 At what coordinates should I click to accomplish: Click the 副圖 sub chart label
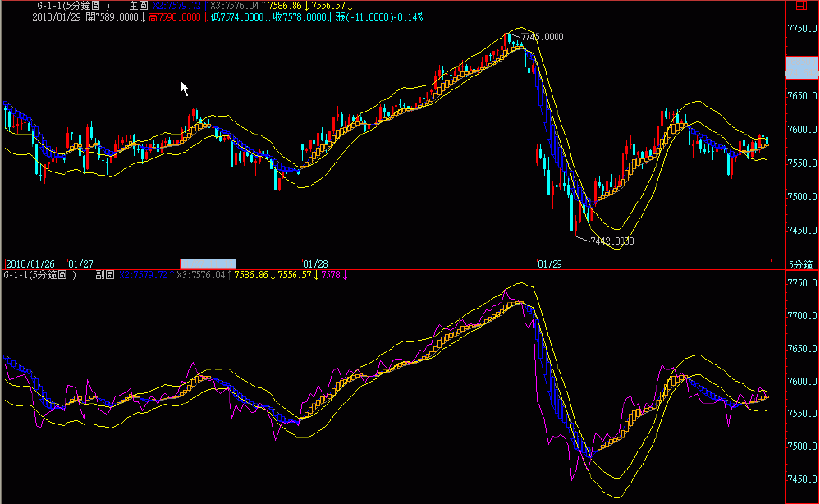[x=104, y=275]
